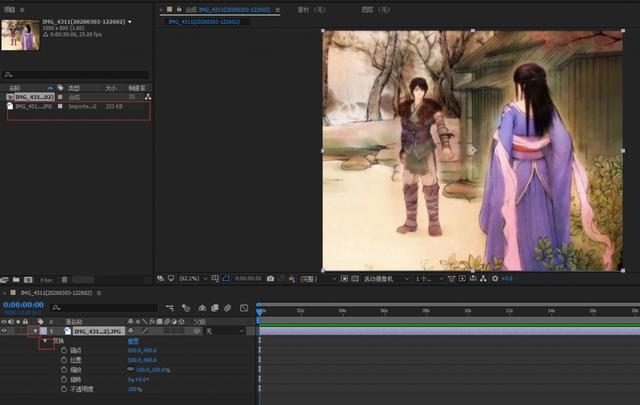Click stopwatch icon beside 缩放 property
This screenshot has width=640, height=405.
tap(64, 370)
